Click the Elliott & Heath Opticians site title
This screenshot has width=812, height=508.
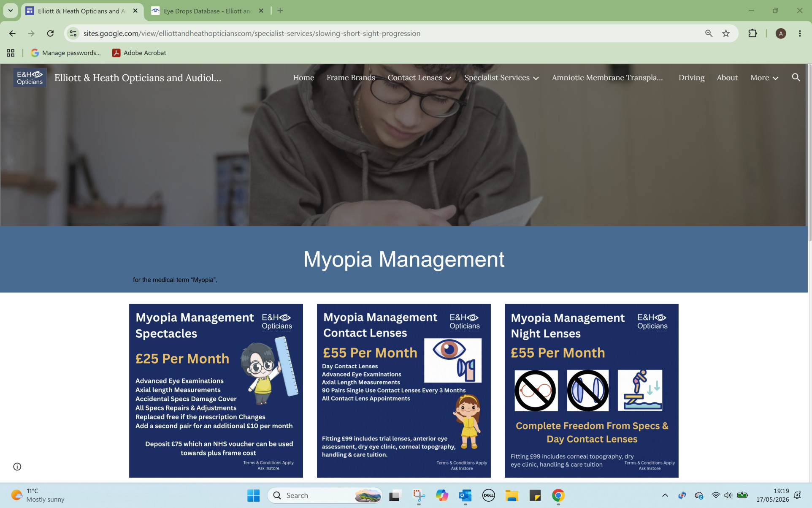[x=138, y=78]
